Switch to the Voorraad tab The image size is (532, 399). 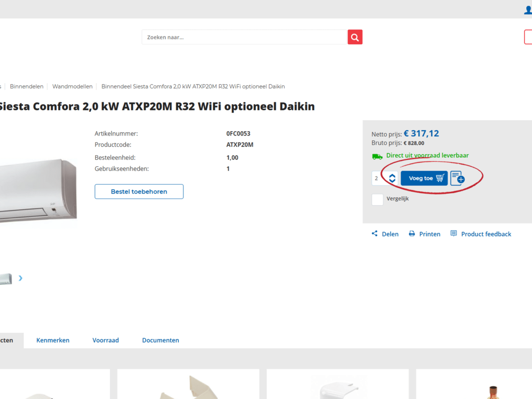tap(106, 340)
